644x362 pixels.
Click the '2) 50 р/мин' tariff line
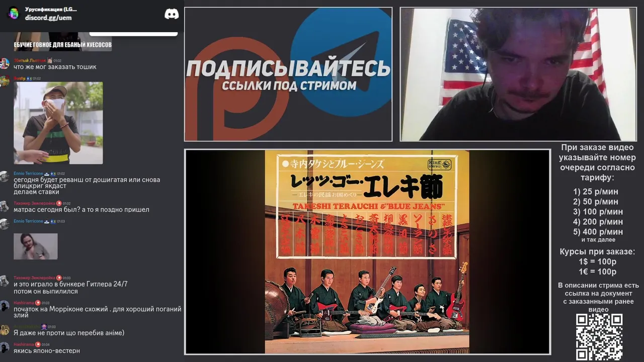click(x=596, y=202)
